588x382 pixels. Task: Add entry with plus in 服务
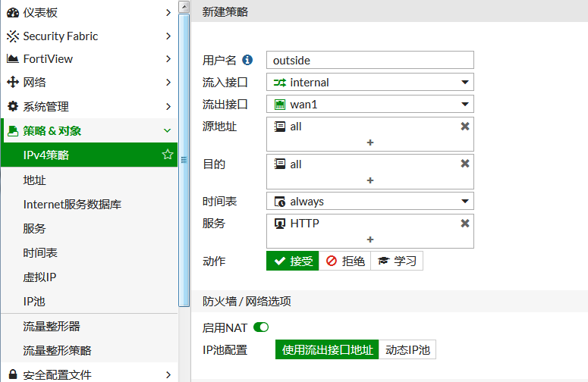(370, 239)
